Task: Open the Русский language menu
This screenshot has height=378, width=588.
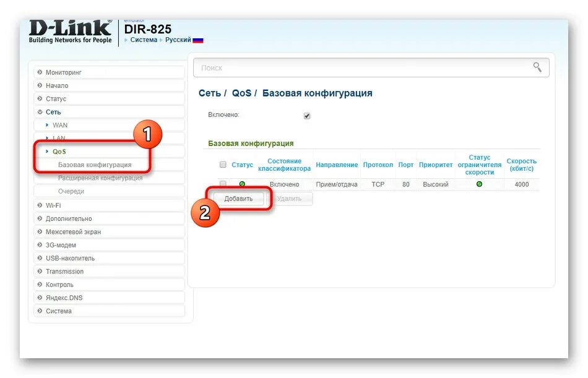Action: click(178, 40)
